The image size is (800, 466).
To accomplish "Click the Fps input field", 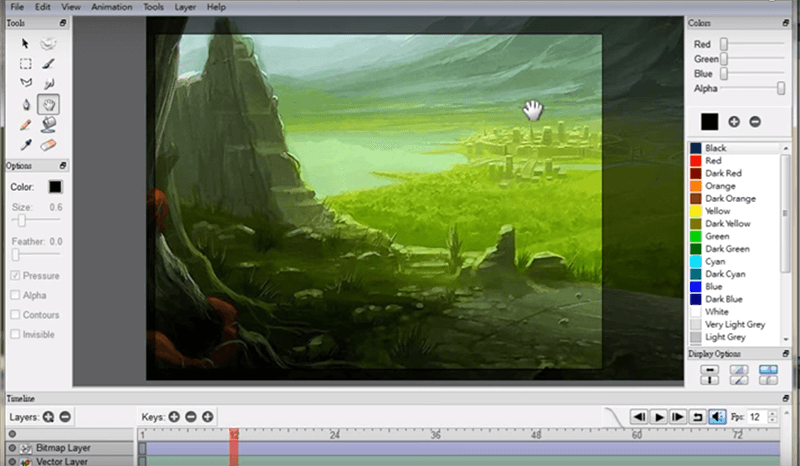I will (757, 417).
